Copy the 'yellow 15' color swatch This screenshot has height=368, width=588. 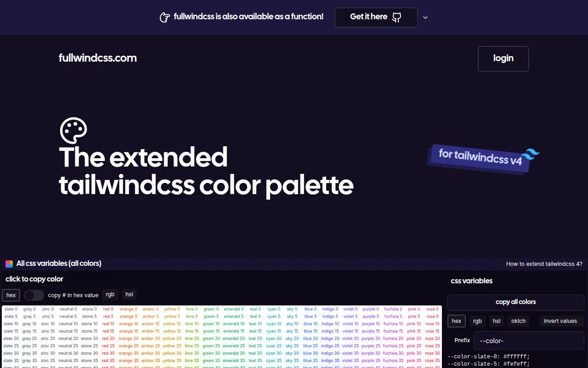(172, 331)
